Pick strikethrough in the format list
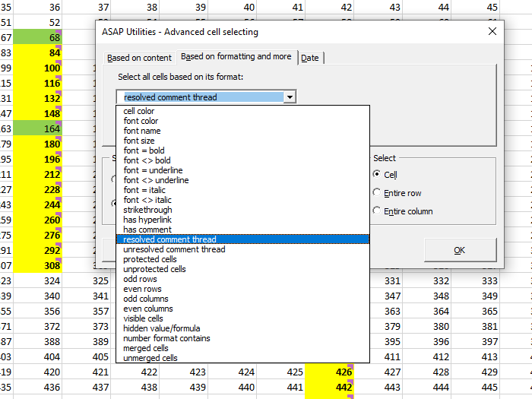This screenshot has width=532, height=399. tap(242, 210)
